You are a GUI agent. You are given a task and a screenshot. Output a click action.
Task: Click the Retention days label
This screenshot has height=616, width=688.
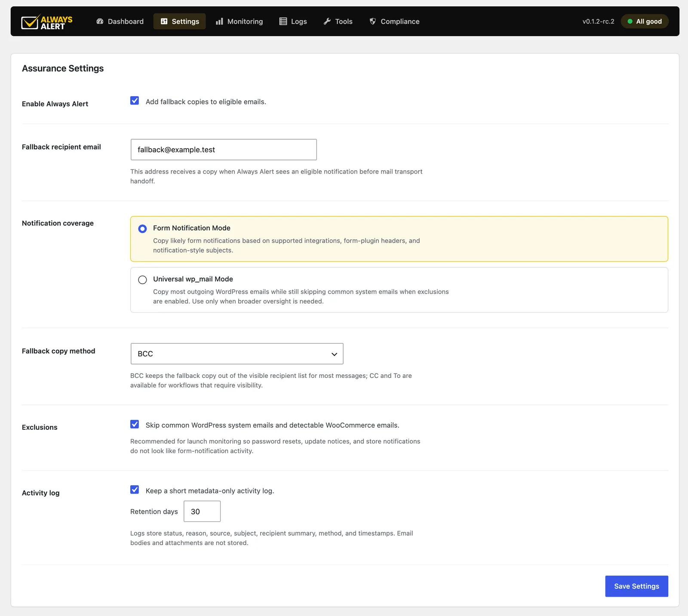[154, 512]
